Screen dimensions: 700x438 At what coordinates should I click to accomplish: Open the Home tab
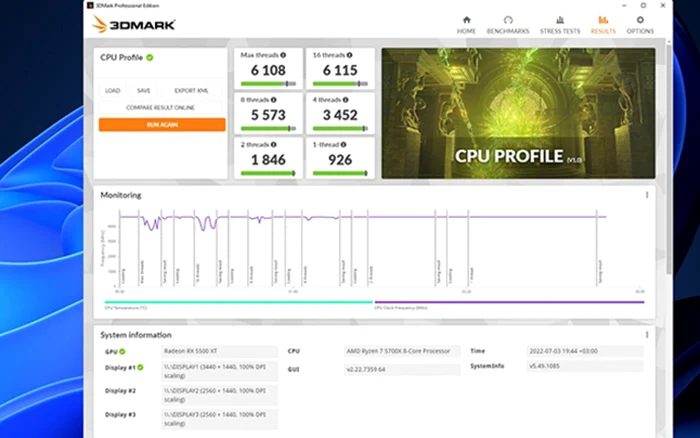pyautogui.click(x=466, y=25)
